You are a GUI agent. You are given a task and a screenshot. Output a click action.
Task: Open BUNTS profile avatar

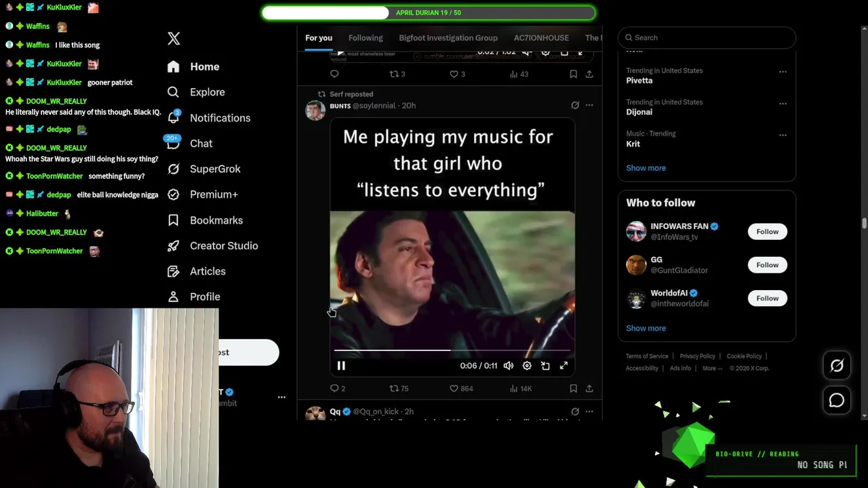click(315, 110)
